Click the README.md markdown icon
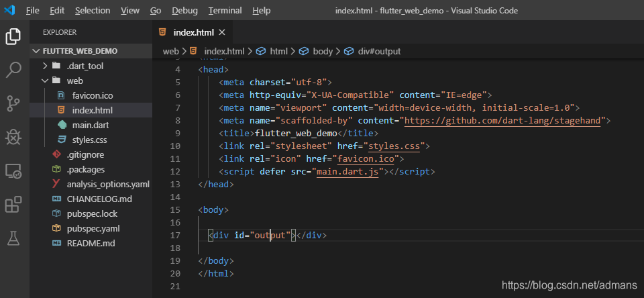Viewport: 644px width, 298px height. 56,244
